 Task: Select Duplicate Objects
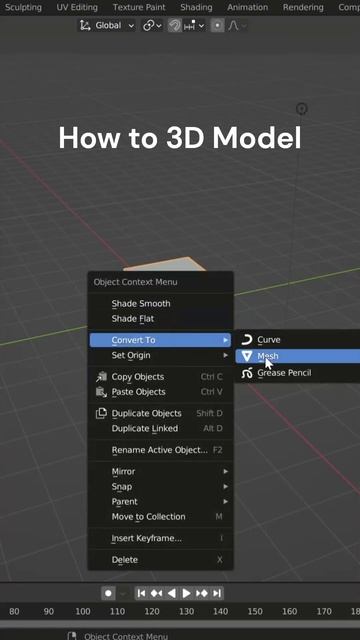(160, 413)
